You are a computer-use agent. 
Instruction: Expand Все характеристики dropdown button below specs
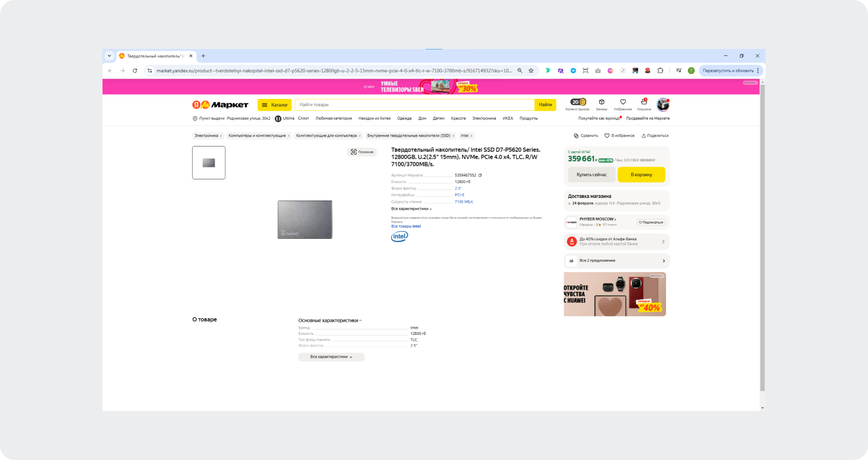[x=331, y=357]
